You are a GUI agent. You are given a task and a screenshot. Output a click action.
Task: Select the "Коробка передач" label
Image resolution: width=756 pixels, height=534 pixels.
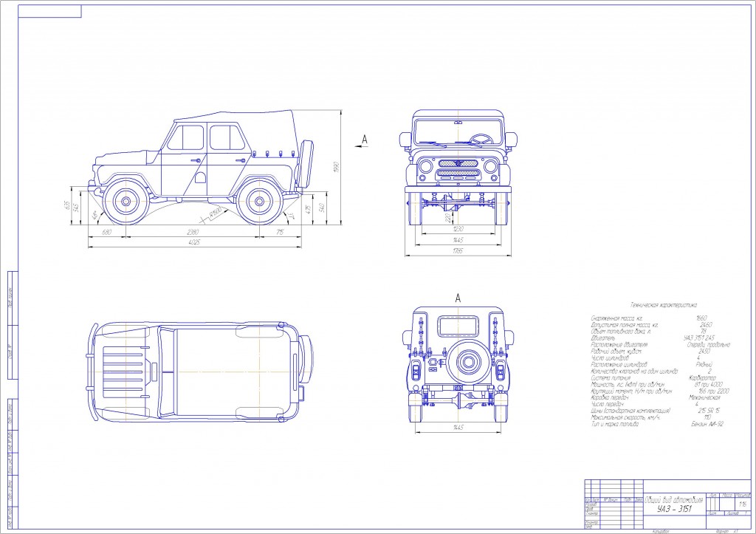(610, 398)
